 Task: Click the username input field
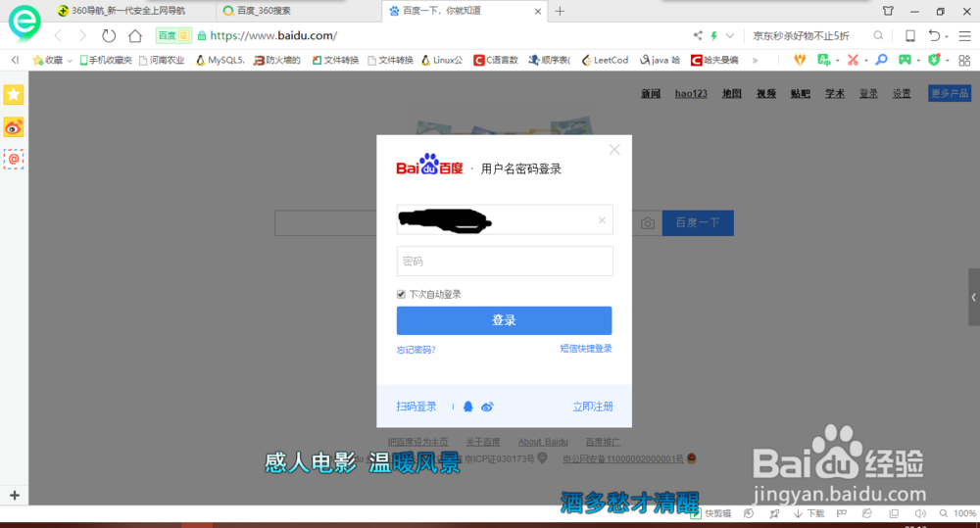point(505,220)
